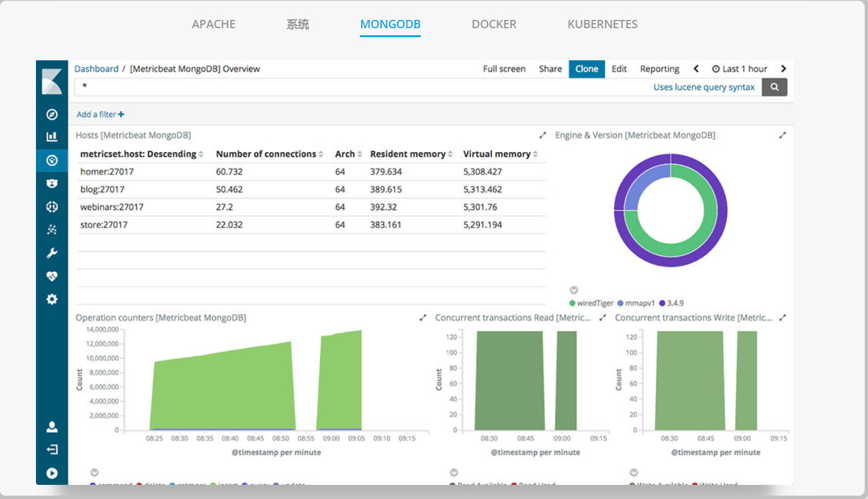Click Share in top menu
This screenshot has height=499, width=868.
click(x=550, y=69)
